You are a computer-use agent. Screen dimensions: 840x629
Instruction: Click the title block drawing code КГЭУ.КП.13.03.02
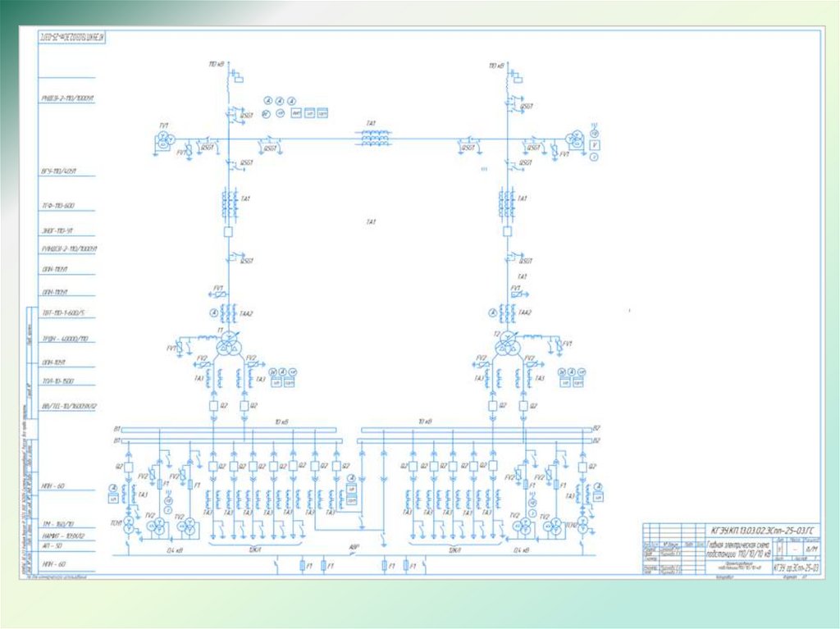click(764, 531)
